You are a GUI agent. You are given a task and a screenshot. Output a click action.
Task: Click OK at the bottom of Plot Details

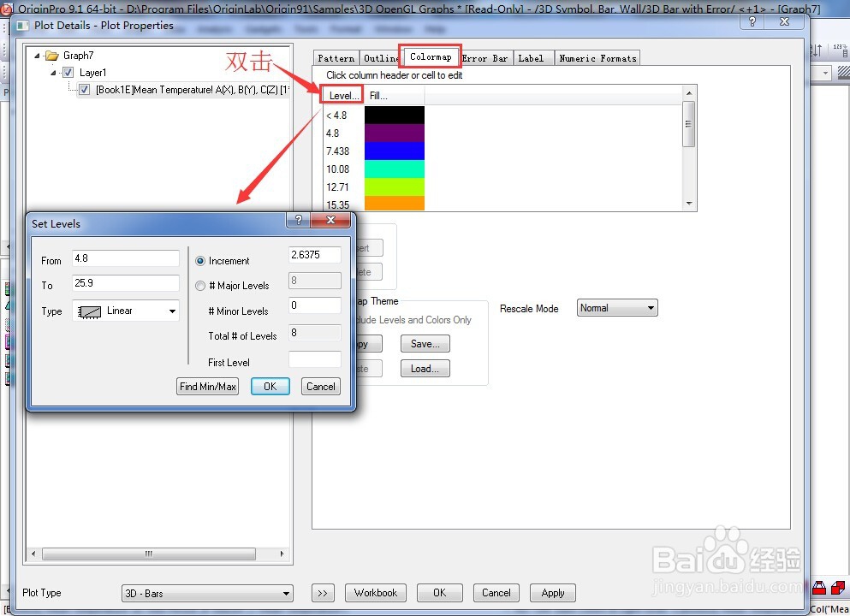pos(440,593)
